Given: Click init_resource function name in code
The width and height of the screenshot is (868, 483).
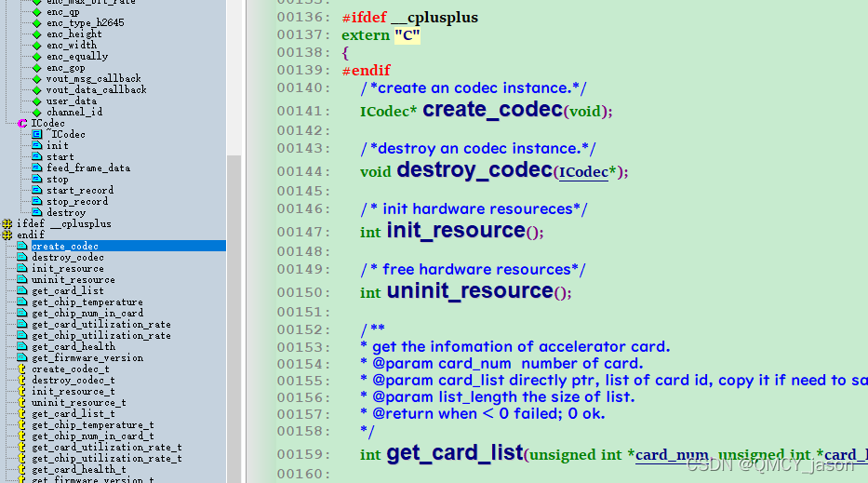Looking at the screenshot, I should point(456,231).
